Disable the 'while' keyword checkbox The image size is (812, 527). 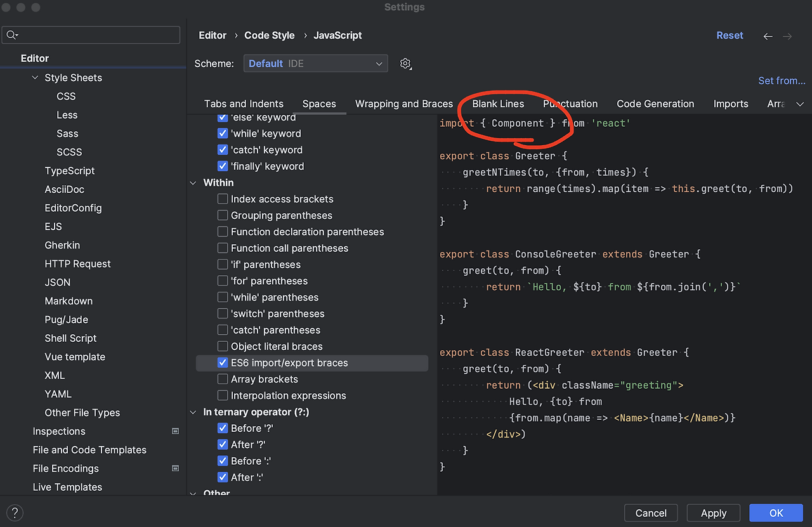coord(223,133)
